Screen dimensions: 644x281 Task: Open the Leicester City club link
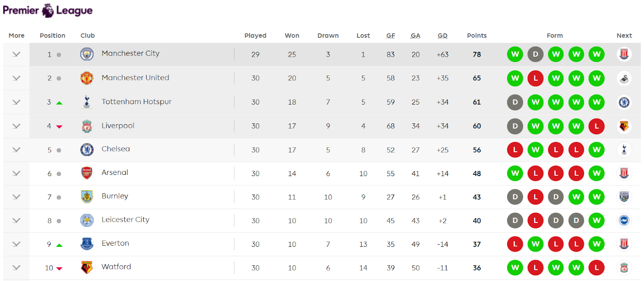[x=125, y=219]
